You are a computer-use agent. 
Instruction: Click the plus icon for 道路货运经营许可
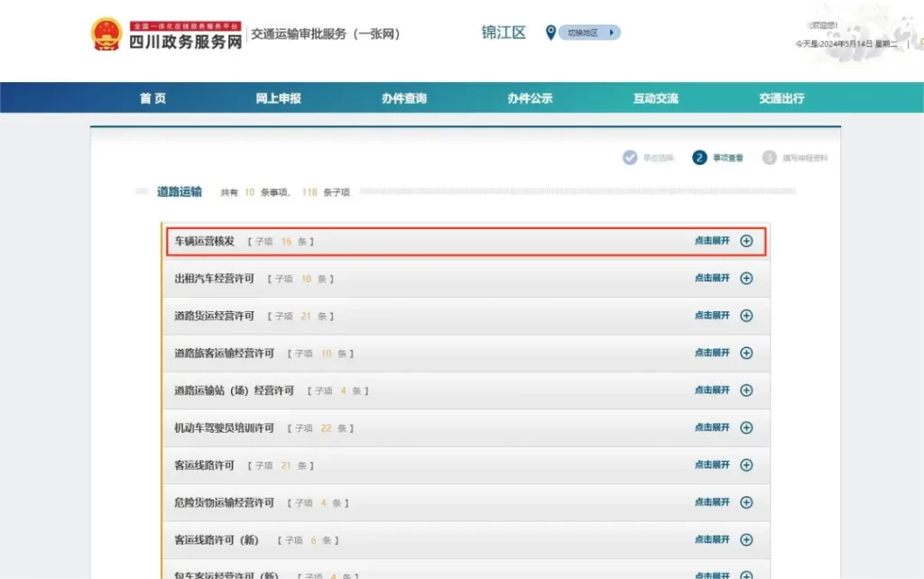coord(746,316)
